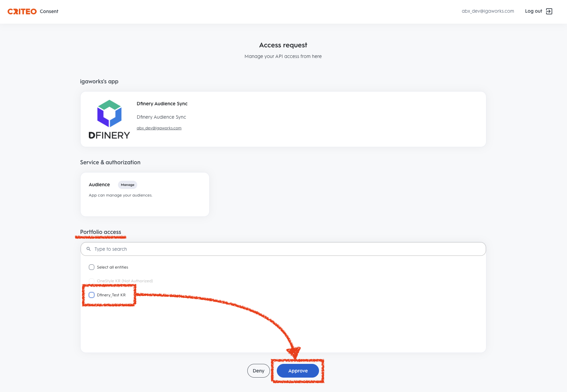The image size is (567, 392).
Task: Click the search magnifier icon
Action: click(x=88, y=249)
